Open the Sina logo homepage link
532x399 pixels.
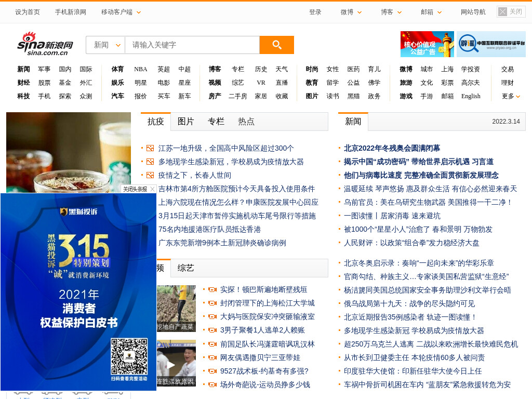(x=45, y=44)
